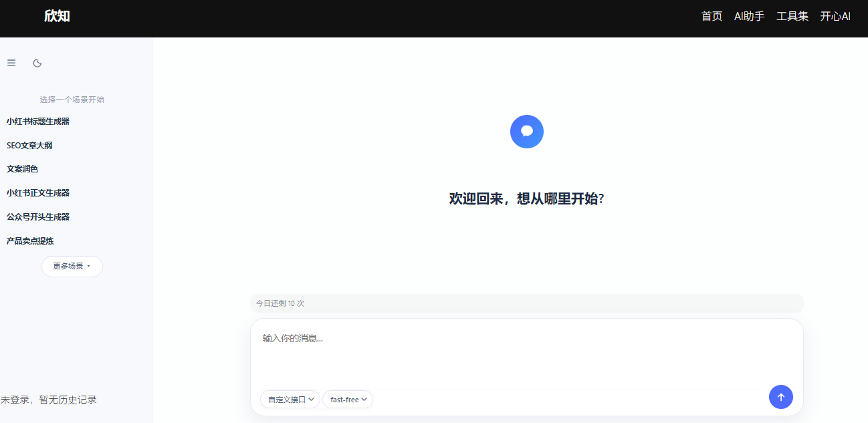Open the fast-free model dropdown

coord(348,400)
